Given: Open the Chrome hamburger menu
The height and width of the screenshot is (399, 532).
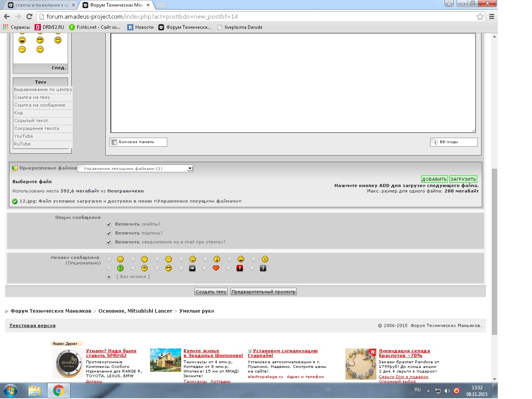Looking at the screenshot, I should 492,16.
